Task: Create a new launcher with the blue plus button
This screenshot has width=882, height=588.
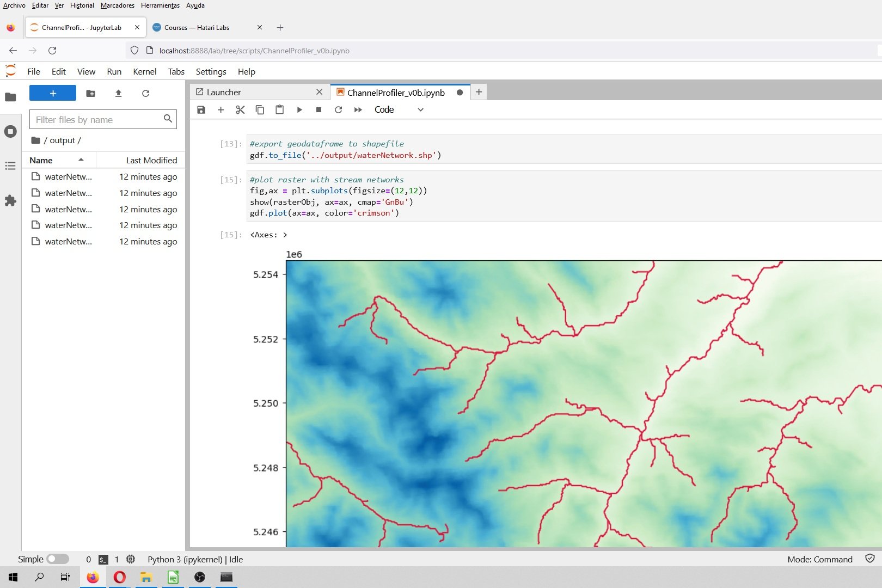Action: point(52,93)
